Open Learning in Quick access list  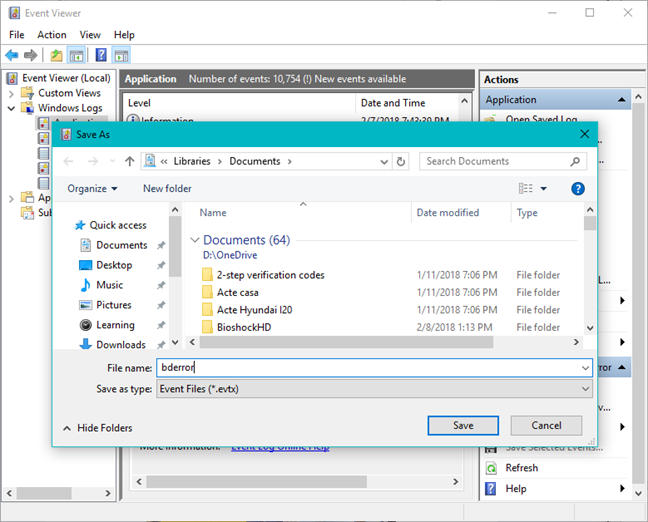(107, 325)
